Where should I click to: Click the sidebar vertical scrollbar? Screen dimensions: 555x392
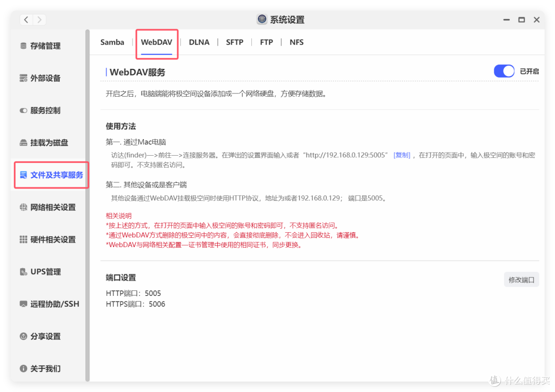(87, 206)
